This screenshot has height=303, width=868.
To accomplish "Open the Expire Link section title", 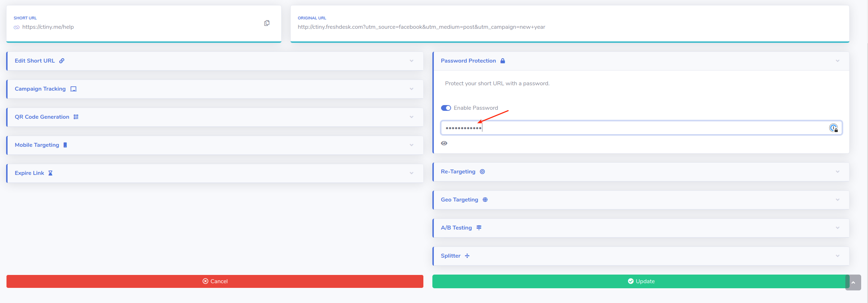I will tap(29, 173).
